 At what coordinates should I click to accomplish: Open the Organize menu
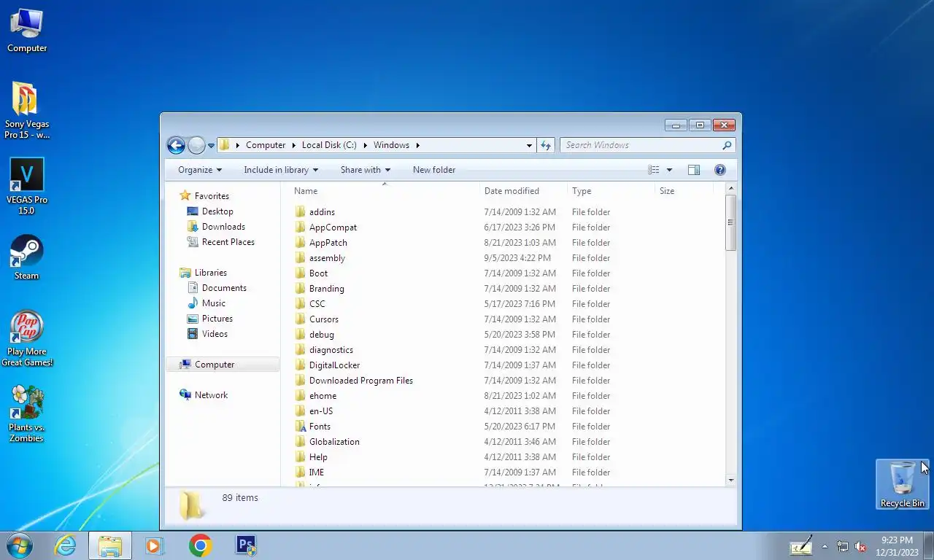200,170
